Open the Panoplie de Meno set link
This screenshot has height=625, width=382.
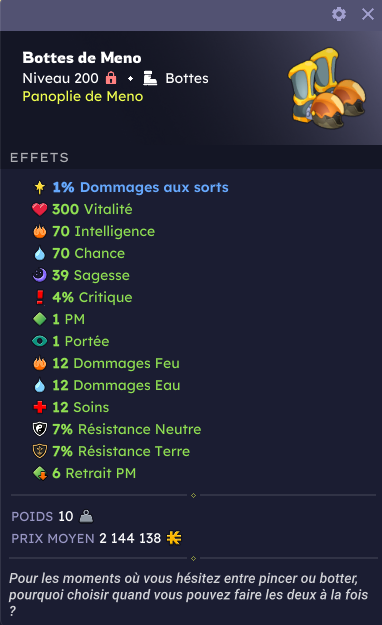[x=83, y=96]
